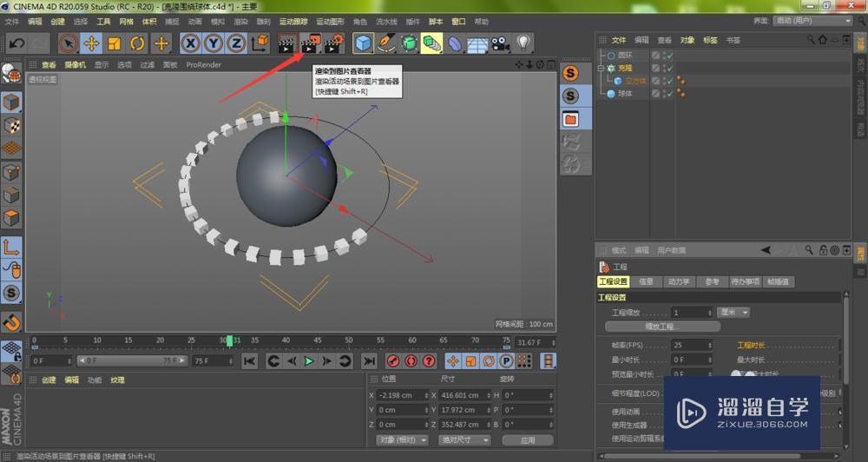The width and height of the screenshot is (868, 462).
Task: Toggle the X axis lock
Action: [190, 43]
